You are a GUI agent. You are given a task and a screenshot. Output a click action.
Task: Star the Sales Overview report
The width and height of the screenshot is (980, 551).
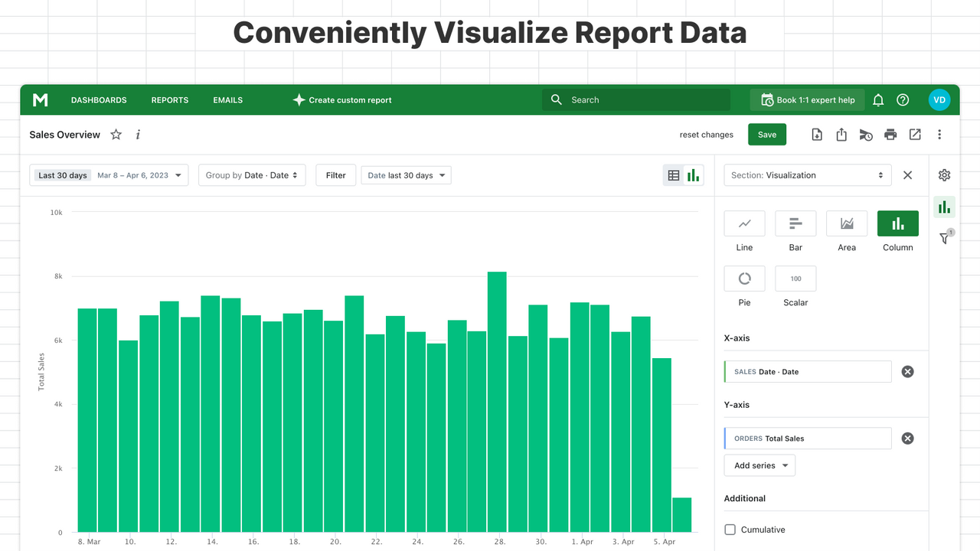coord(116,134)
